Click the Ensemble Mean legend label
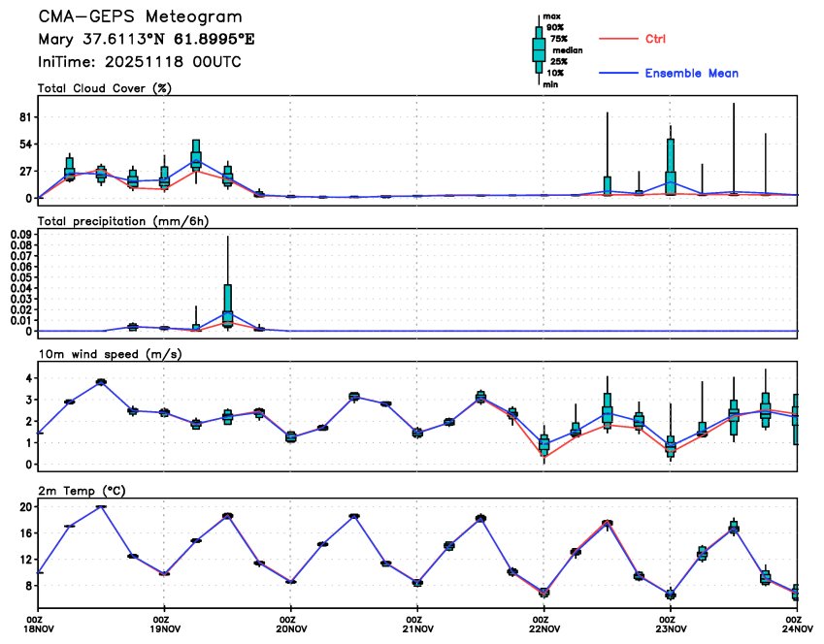Screen dimensions: 824x644 coord(692,73)
